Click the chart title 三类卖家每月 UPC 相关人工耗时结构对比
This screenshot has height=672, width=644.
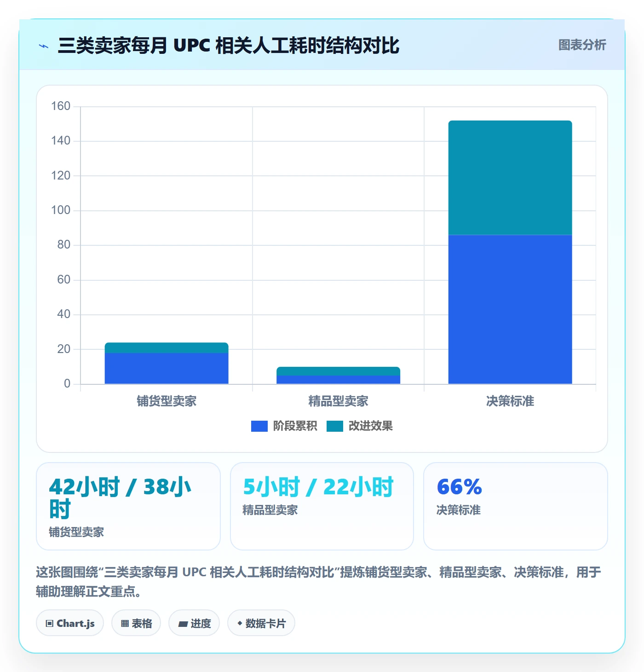229,46
